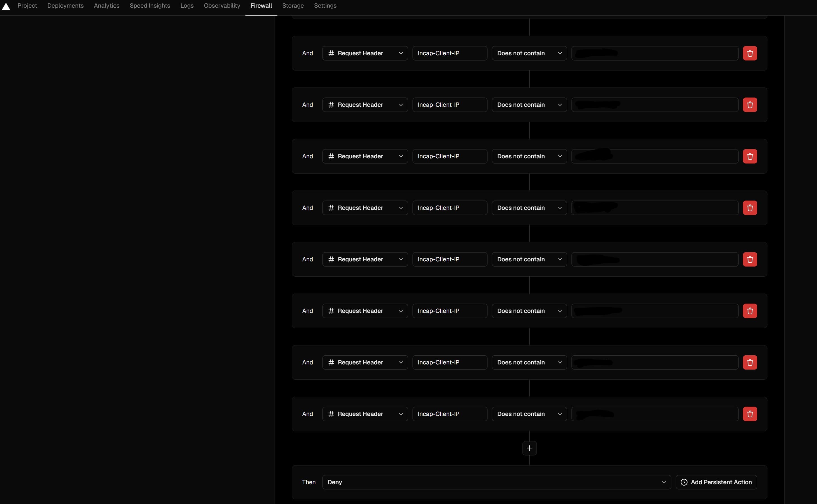Click the redacted value field in the fourth row

click(x=654, y=208)
